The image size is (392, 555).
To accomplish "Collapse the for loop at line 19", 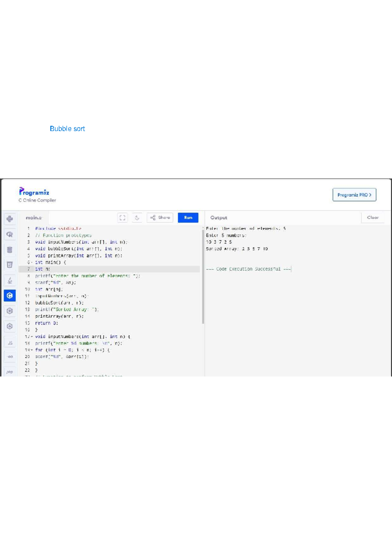I will (32, 350).
